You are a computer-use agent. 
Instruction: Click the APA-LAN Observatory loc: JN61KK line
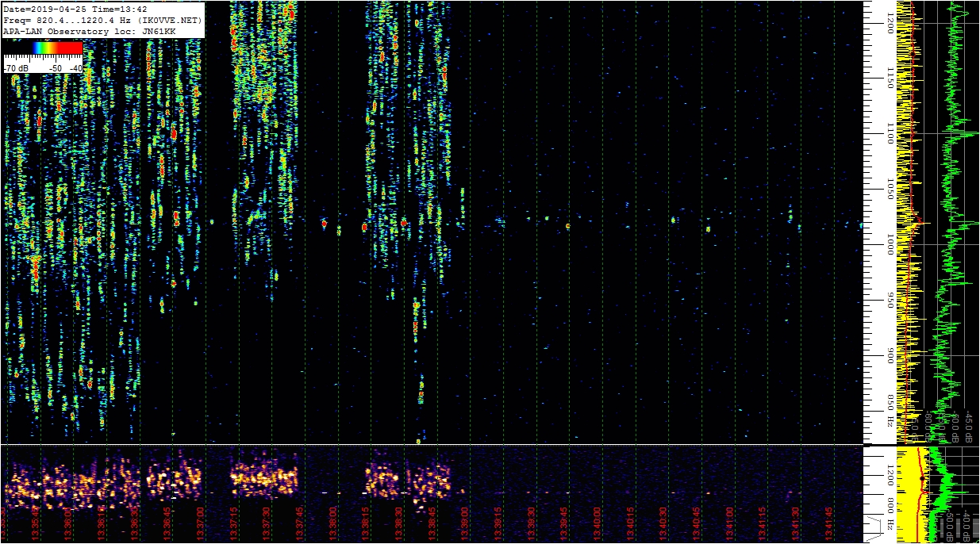tap(90, 31)
